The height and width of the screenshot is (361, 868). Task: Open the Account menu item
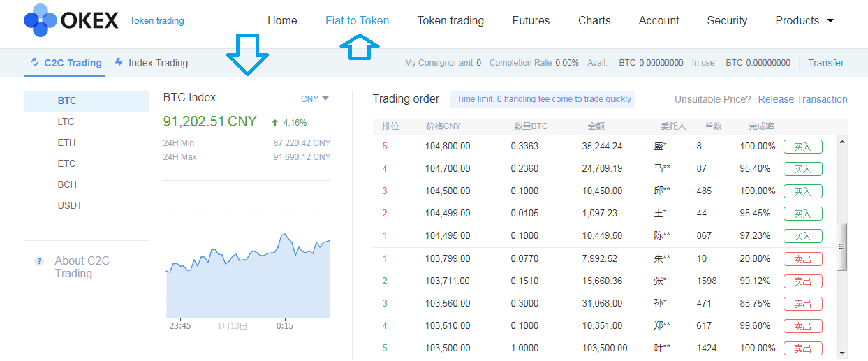tap(659, 21)
